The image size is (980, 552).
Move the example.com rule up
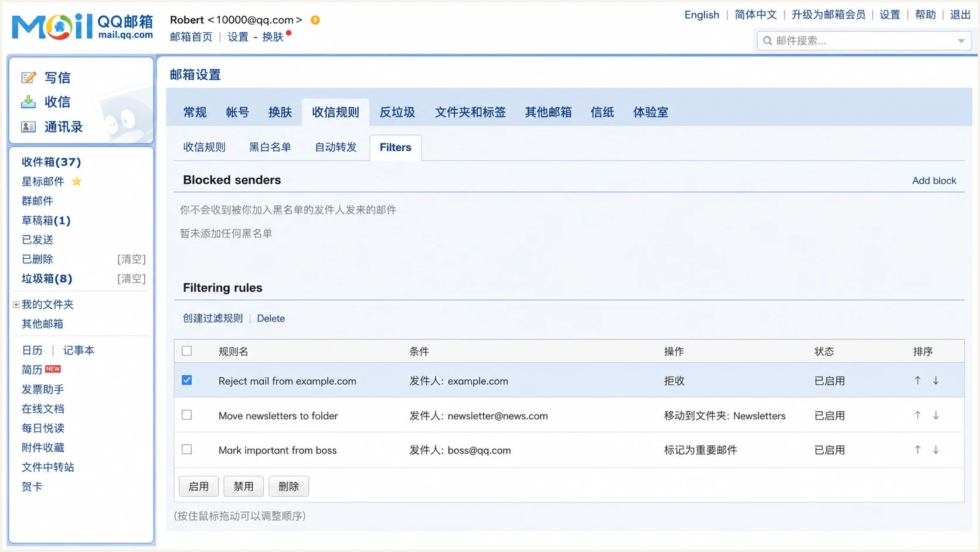(917, 380)
